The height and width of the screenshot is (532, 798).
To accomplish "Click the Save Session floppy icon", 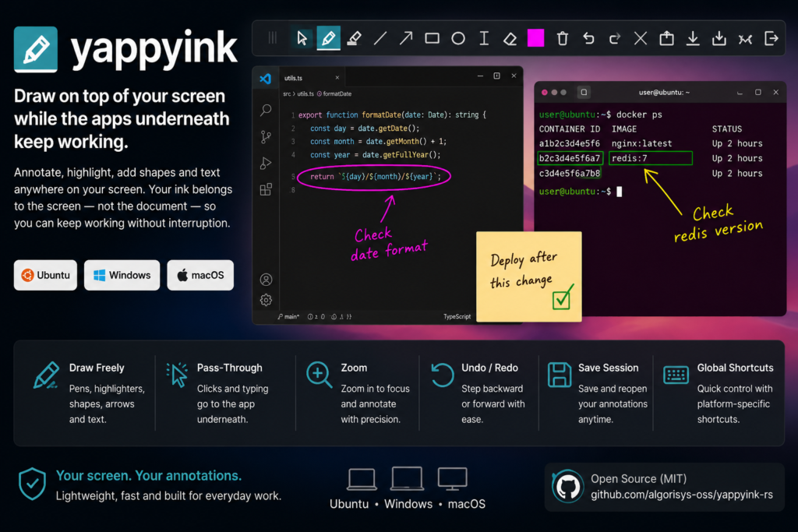I will [560, 375].
